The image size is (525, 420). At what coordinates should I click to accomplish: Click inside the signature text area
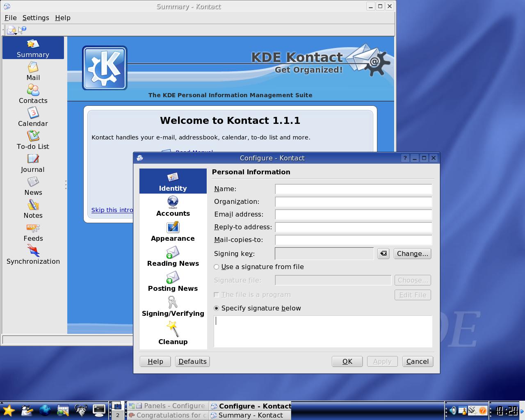[x=323, y=331]
